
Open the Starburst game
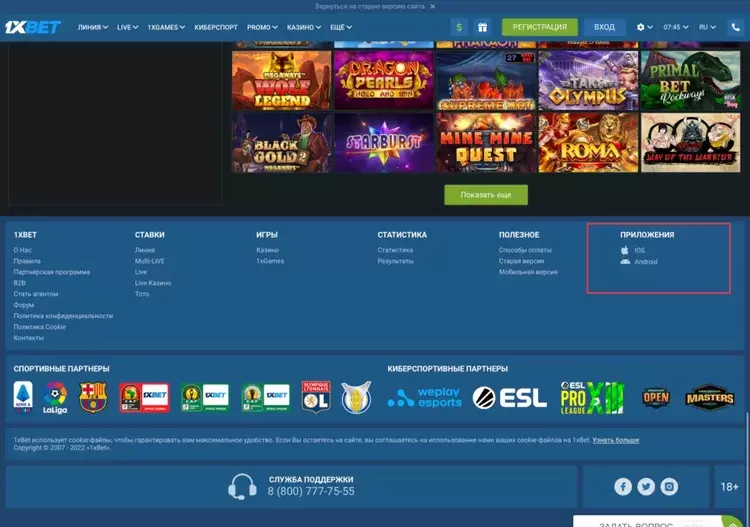tap(384, 143)
